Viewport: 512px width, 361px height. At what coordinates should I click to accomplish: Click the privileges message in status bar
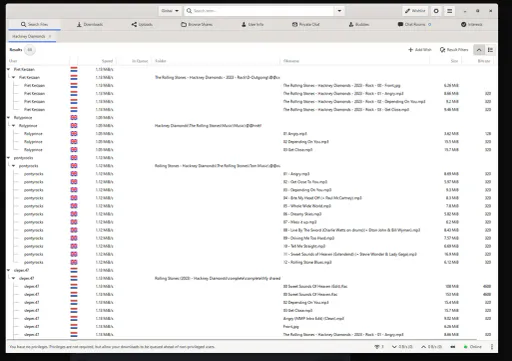(112, 347)
